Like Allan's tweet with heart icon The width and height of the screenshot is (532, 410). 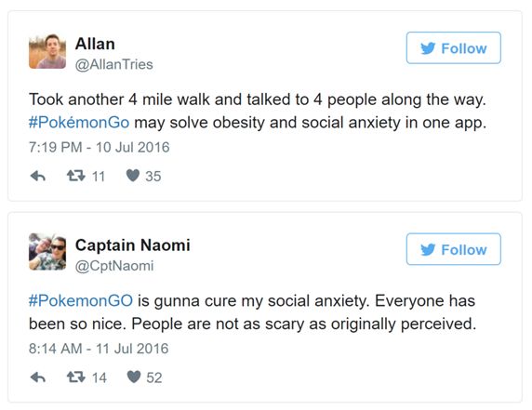(133, 176)
